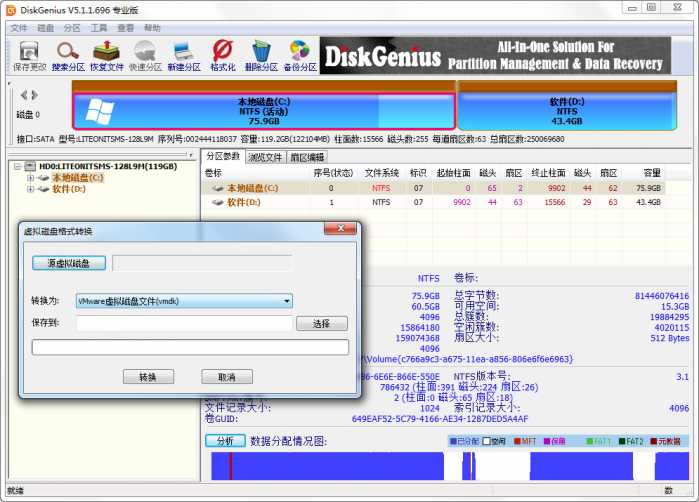Click the 格式化 format toolbar icon
This screenshot has width=699, height=502.
223,56
